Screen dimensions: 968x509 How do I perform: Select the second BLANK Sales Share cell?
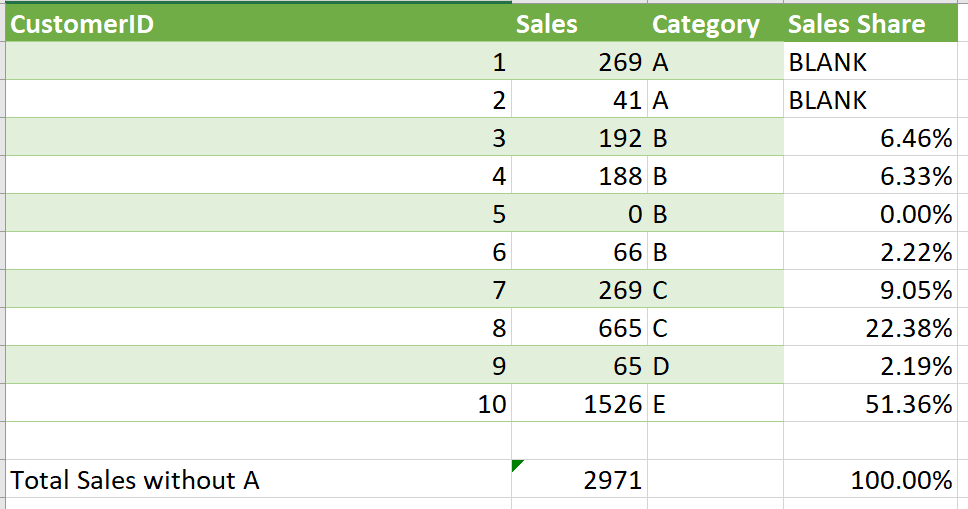click(870, 99)
